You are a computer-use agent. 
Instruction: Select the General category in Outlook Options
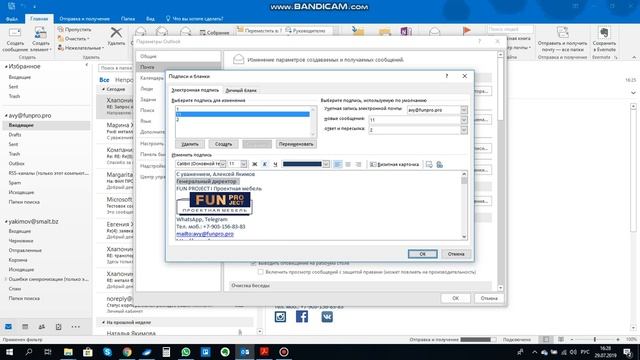[178, 56]
